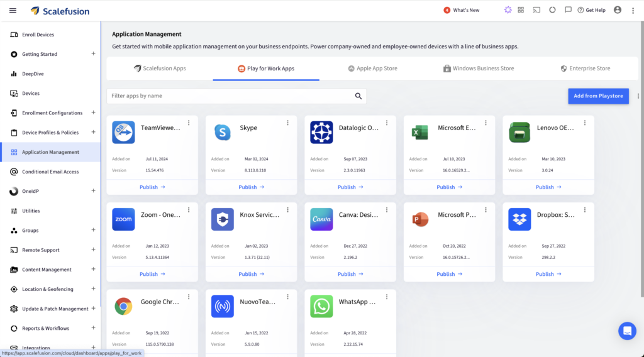Open the Enterprise Store tab
Screen dimensions: 644x357
coord(586,69)
